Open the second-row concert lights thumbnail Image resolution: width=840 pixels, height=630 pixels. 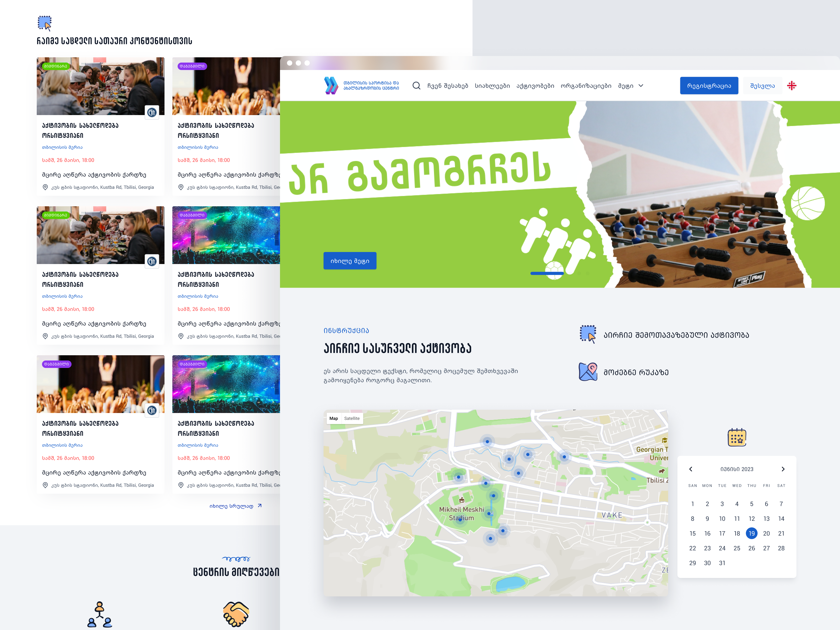pyautogui.click(x=226, y=235)
